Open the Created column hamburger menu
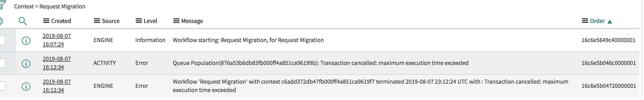This screenshot has width=644, height=100. [x=46, y=21]
